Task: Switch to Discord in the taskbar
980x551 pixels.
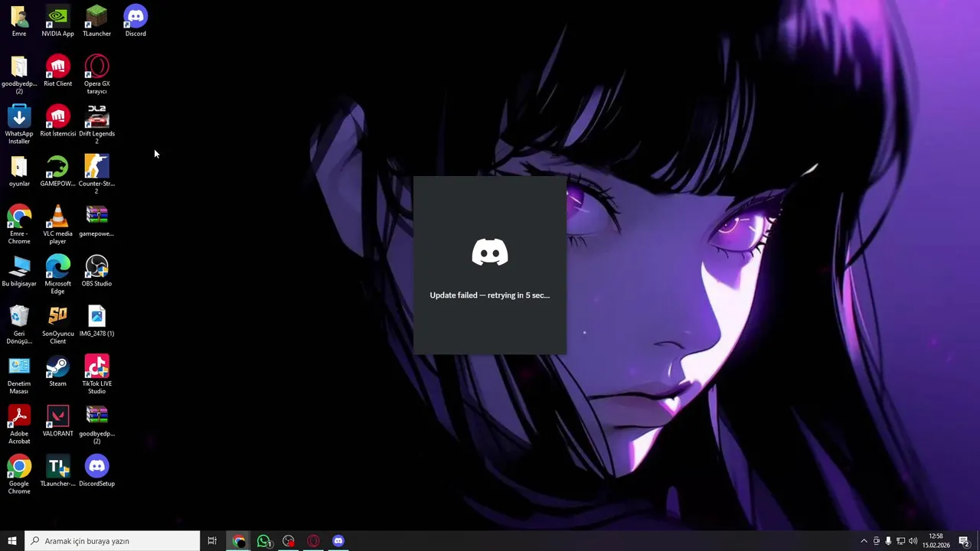Action: 338,541
